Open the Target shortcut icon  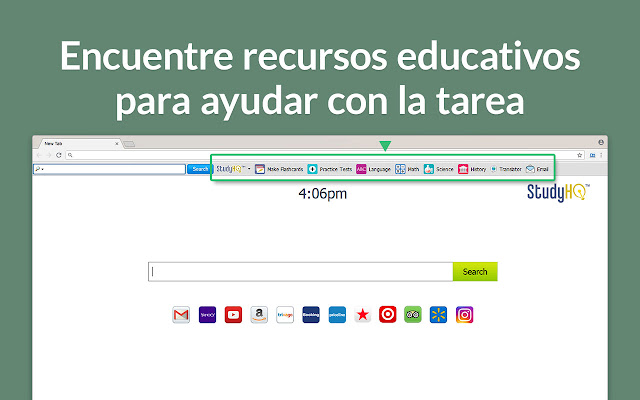[x=387, y=315]
